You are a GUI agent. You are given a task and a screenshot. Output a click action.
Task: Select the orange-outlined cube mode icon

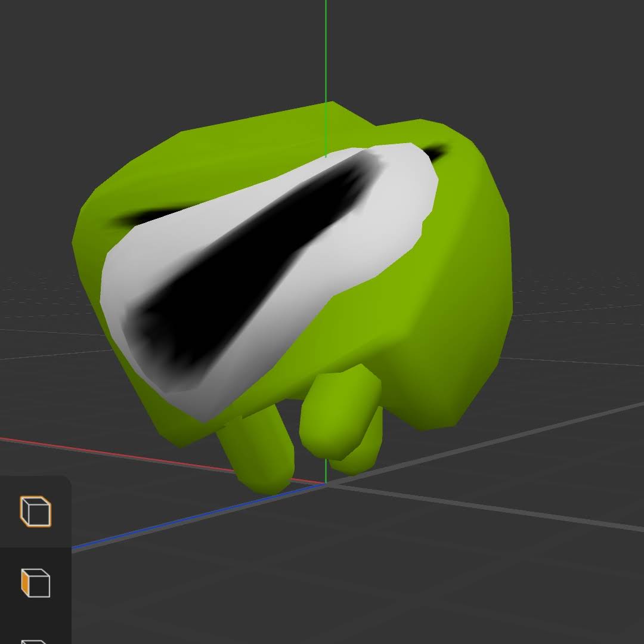36,512
